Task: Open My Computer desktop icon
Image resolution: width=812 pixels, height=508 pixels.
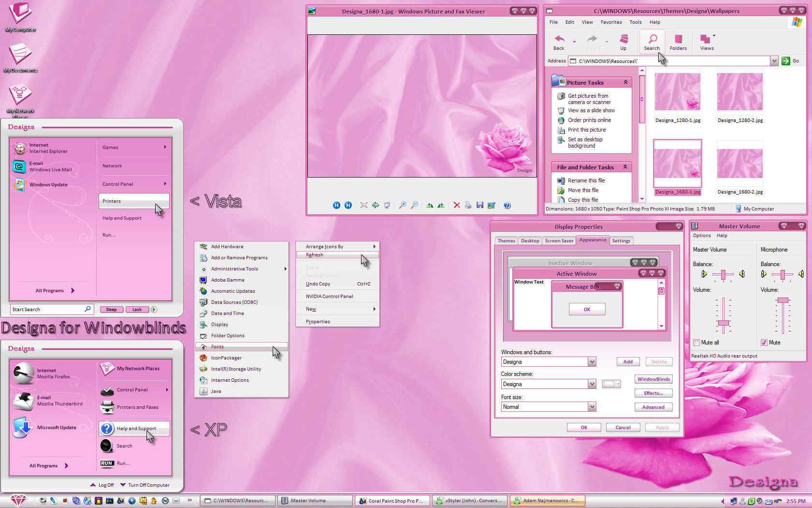Action: [20, 16]
